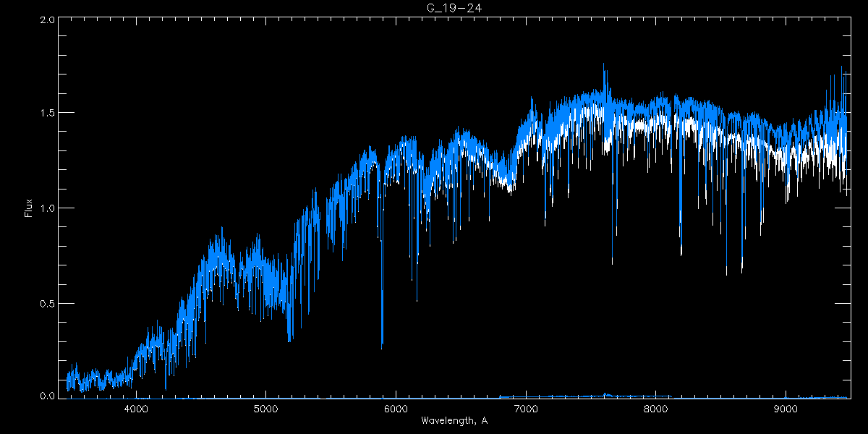
Task: Click the absorption trough near 5200
Action: tap(289, 339)
